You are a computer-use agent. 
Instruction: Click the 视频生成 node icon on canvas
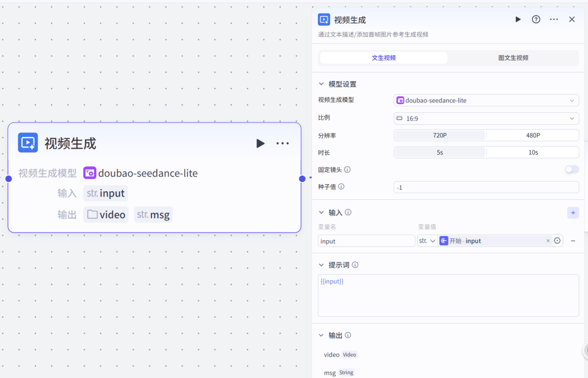[x=28, y=143]
